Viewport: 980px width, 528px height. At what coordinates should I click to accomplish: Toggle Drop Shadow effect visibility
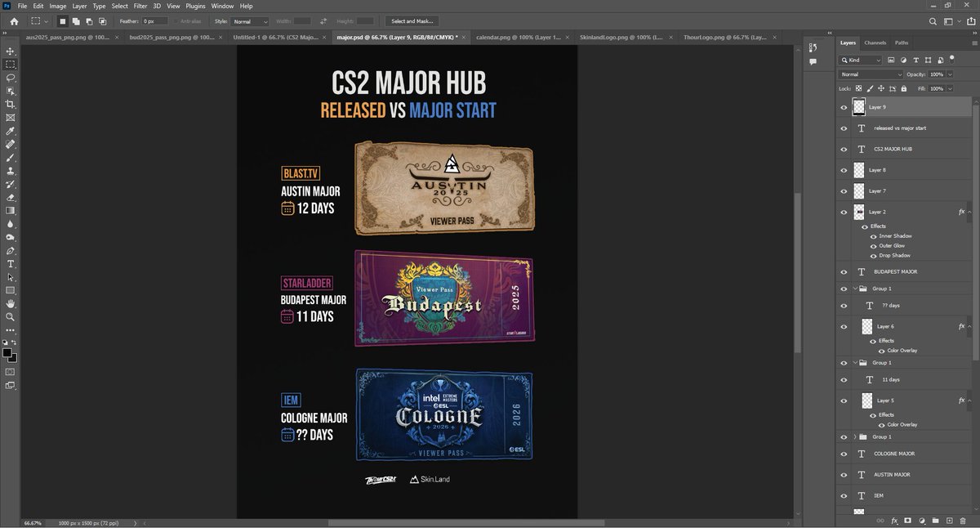pyautogui.click(x=873, y=256)
